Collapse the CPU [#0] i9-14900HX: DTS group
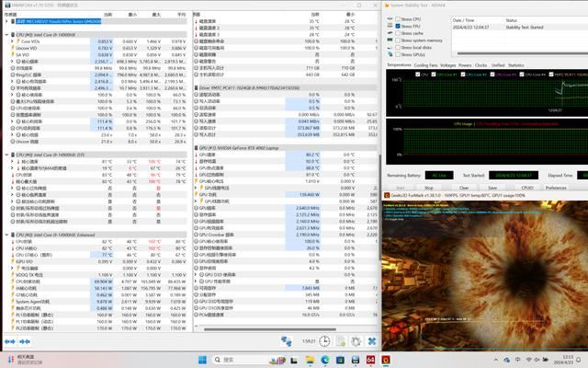Screen dimensions: 588x368 [5, 155]
